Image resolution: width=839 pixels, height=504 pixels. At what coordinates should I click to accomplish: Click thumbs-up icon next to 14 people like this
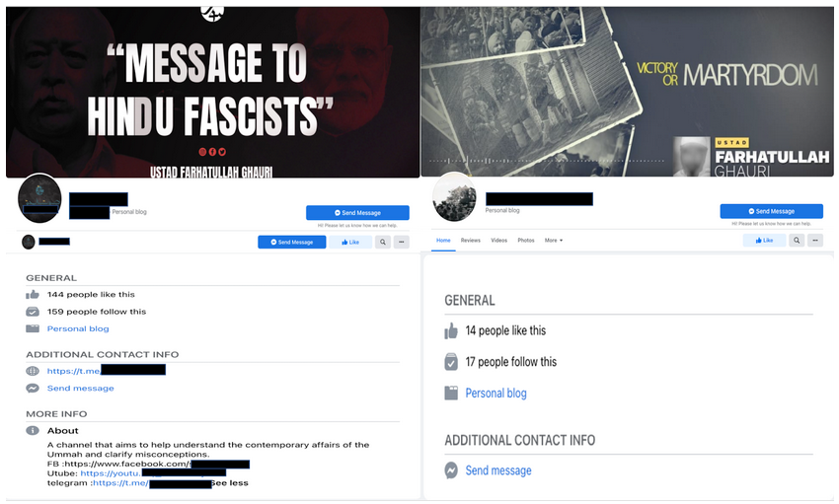point(451,330)
